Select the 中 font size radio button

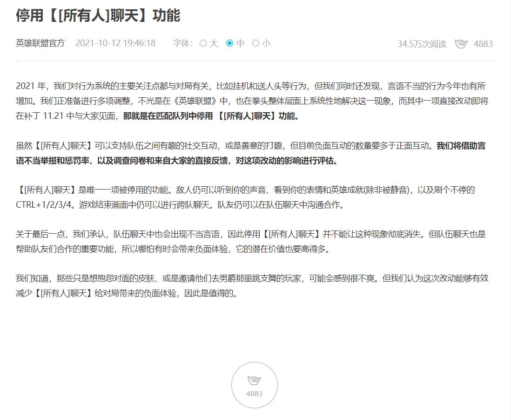tap(230, 43)
